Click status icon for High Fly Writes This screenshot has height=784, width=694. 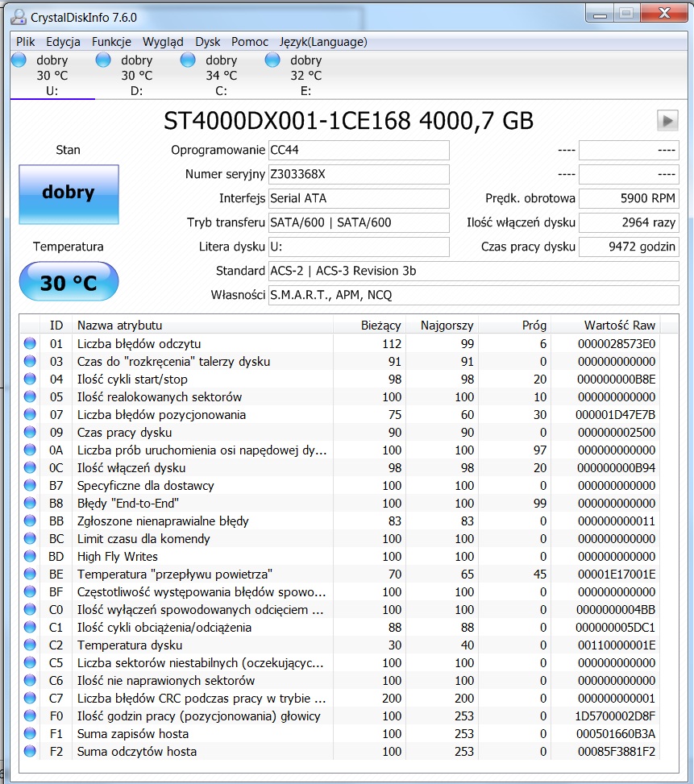point(30,556)
